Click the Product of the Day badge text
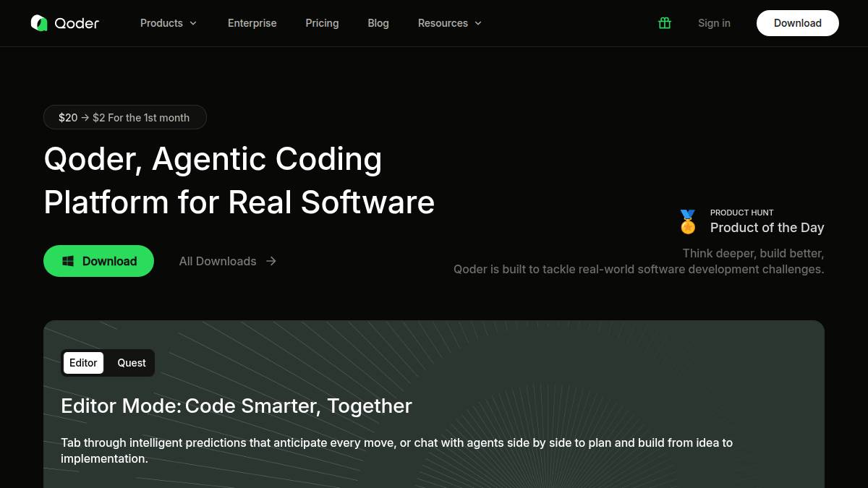Image resolution: width=868 pixels, height=488 pixels. [767, 228]
